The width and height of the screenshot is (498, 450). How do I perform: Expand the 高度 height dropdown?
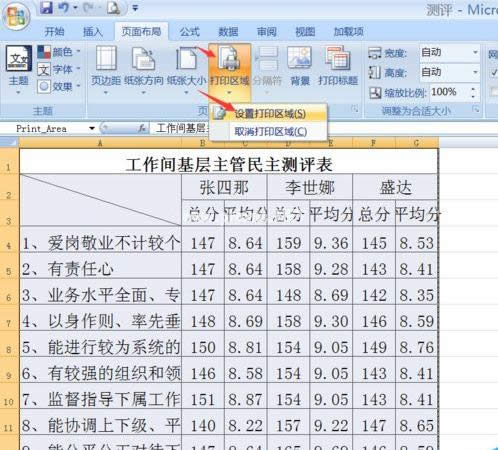pyautogui.click(x=475, y=72)
